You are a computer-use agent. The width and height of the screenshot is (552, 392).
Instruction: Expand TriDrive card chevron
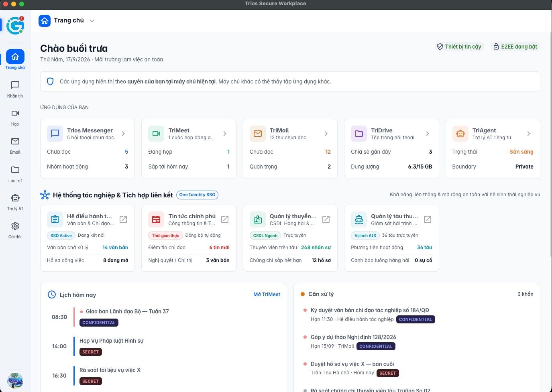428,134
